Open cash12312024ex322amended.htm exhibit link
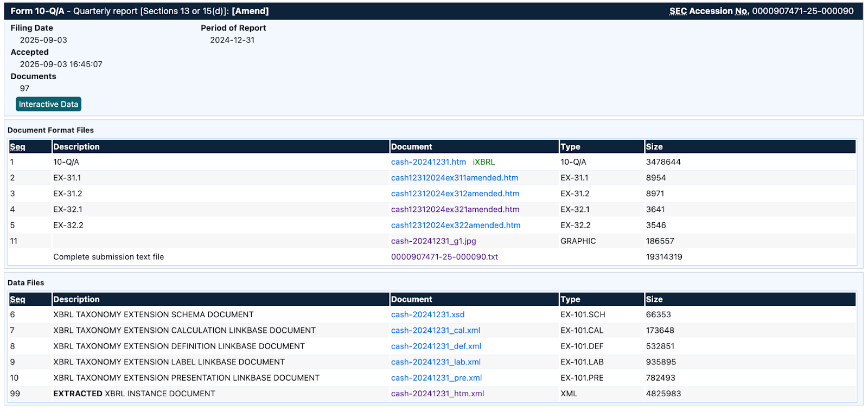The width and height of the screenshot is (868, 412). [455, 225]
